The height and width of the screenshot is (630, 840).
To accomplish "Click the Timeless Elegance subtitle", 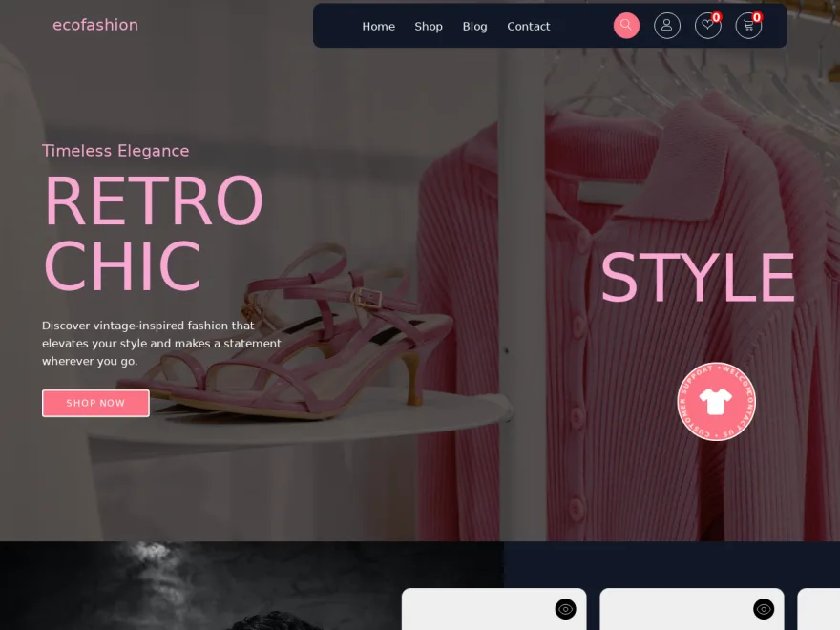I will [115, 151].
